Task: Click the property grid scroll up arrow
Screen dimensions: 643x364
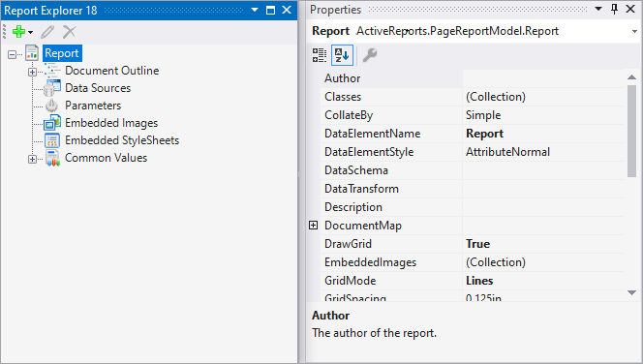Action: [x=632, y=77]
